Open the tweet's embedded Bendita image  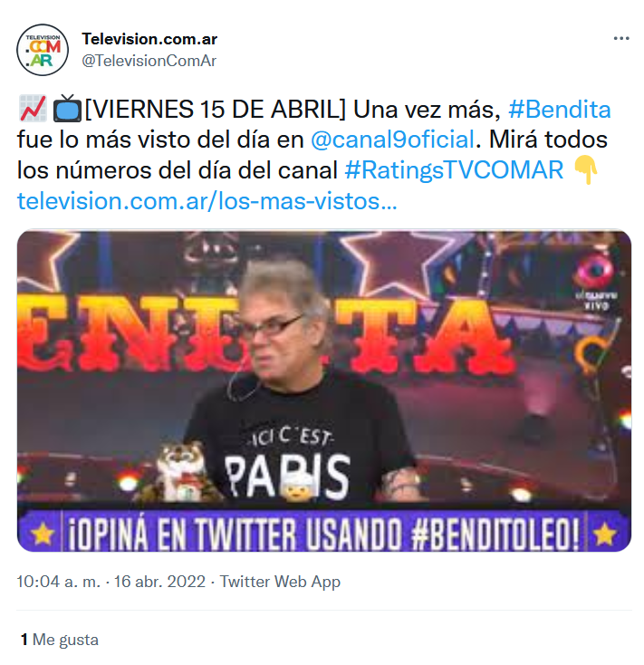tap(324, 390)
